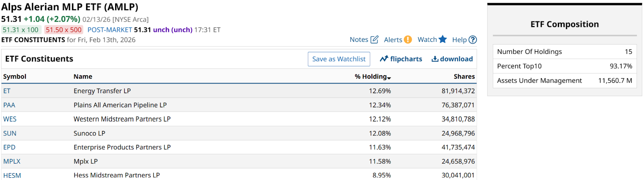Image resolution: width=644 pixels, height=180 pixels.
Task: Click the green bid quote 51.31 x 100
Action: (21, 30)
